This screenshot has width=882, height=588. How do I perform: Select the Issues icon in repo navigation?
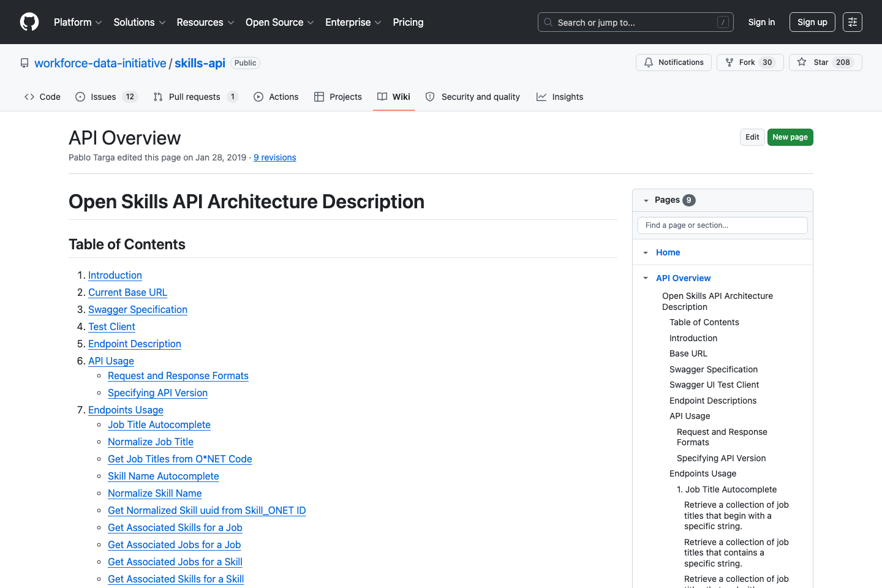pyautogui.click(x=80, y=96)
